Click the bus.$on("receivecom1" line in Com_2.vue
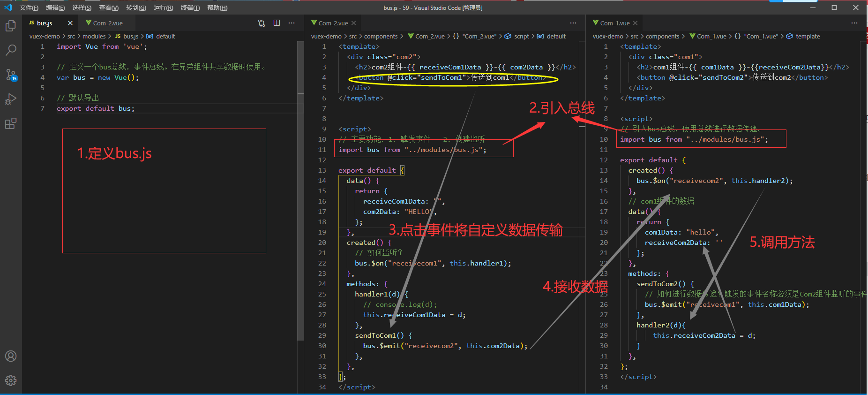 coord(433,263)
